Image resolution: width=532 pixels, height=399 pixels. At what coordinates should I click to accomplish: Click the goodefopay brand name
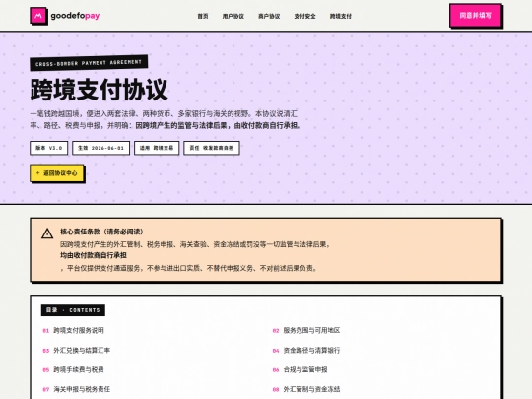coord(75,16)
